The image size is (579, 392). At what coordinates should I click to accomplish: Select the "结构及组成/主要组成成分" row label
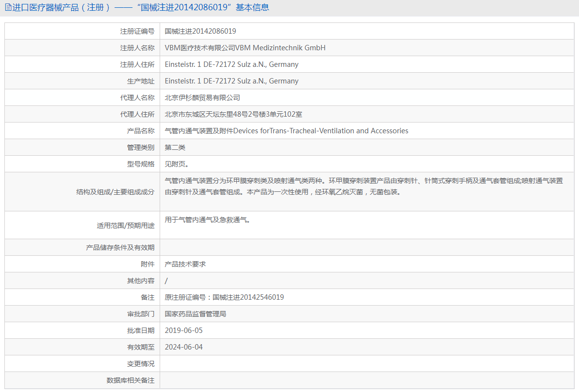tap(115, 192)
